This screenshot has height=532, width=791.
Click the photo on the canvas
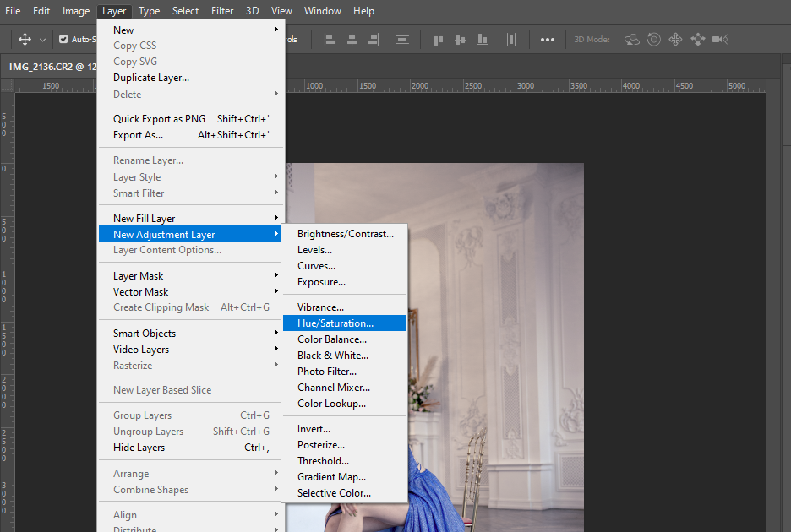coord(494,348)
